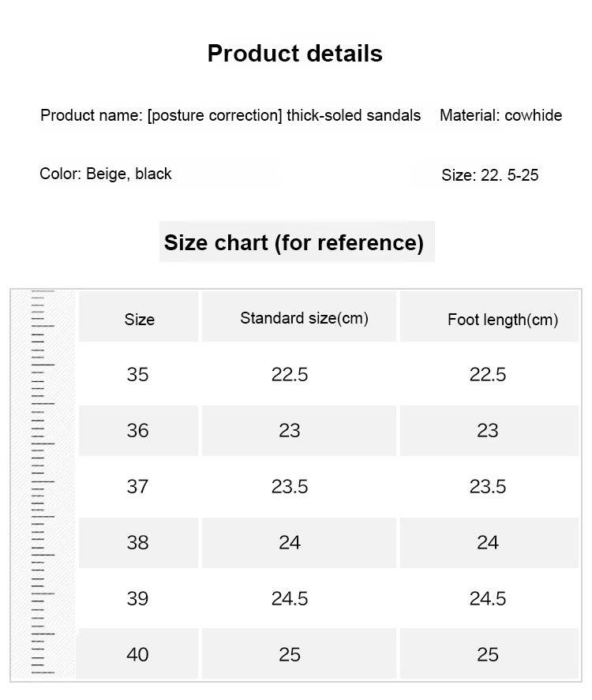Click the 24.5 standard size cell
Image resolution: width=592 pixels, height=700 pixels.
299,599
